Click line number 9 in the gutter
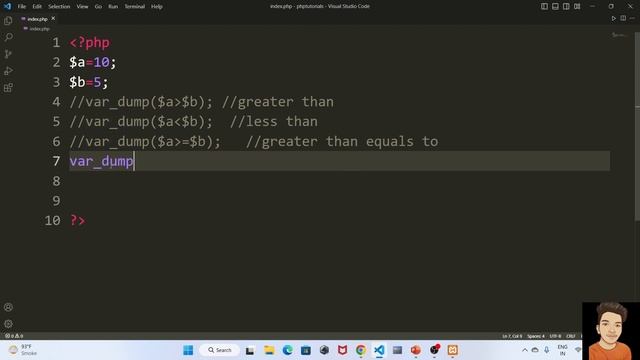This screenshot has height=360, width=640. (56, 201)
